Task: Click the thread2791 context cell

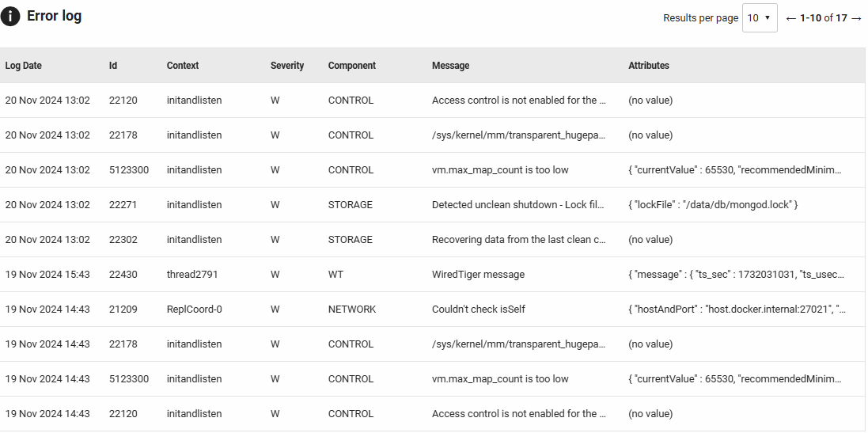Action: click(192, 275)
